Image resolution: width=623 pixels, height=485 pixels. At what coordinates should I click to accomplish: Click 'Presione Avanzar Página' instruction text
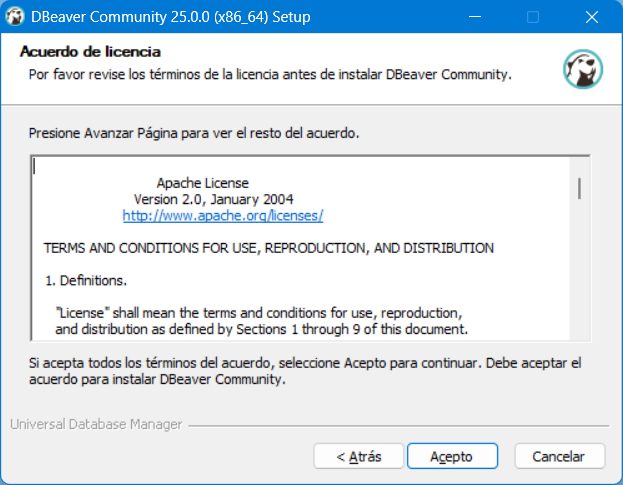click(x=194, y=133)
